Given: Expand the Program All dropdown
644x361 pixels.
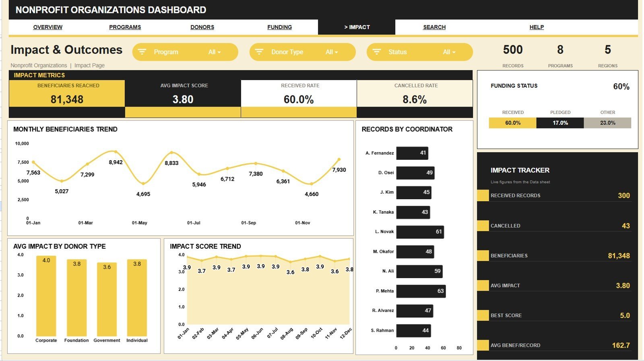Looking at the screenshot, I should click(x=215, y=52).
